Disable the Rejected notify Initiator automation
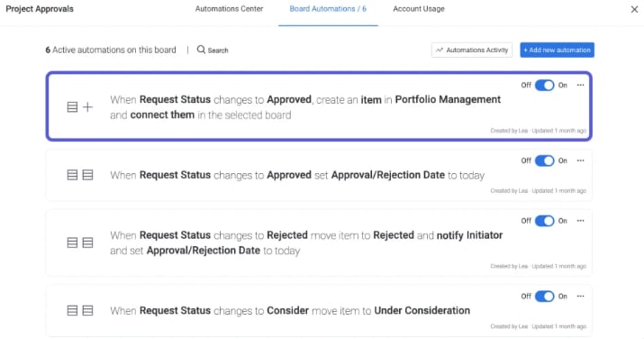 click(x=545, y=221)
